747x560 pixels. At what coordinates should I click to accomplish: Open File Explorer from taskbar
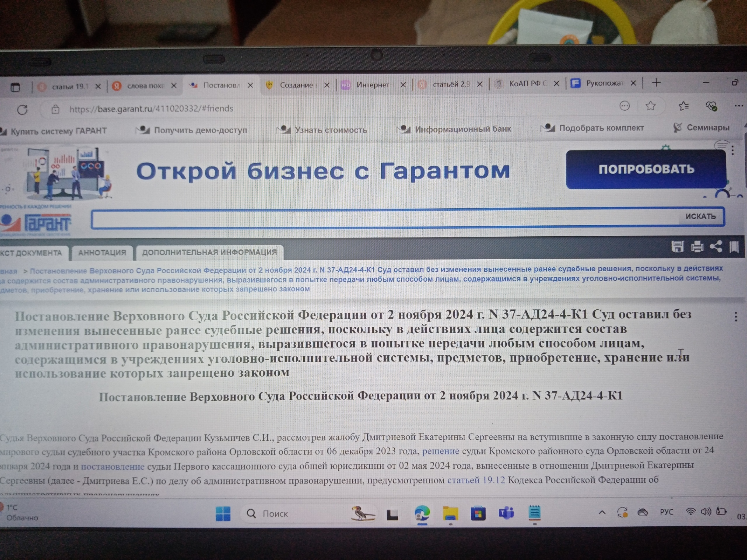(450, 514)
